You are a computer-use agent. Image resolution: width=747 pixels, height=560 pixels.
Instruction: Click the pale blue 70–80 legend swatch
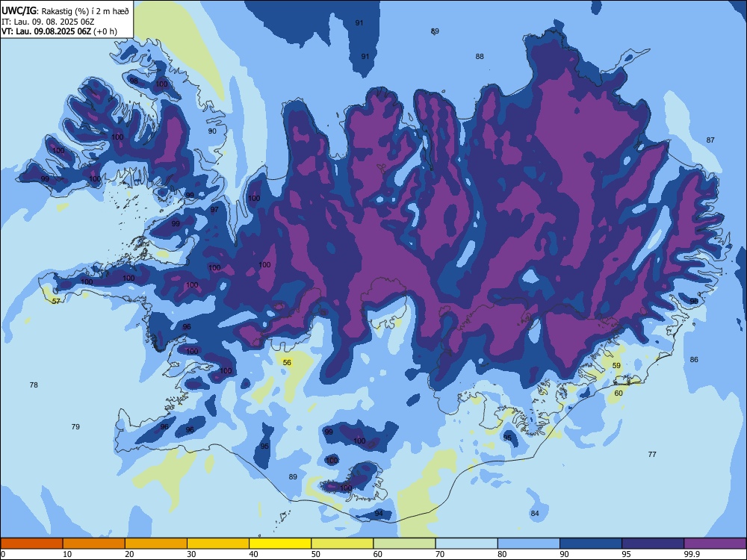[x=466, y=544]
